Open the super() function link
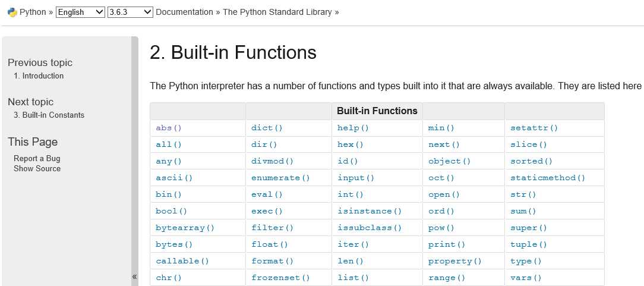 click(529, 228)
